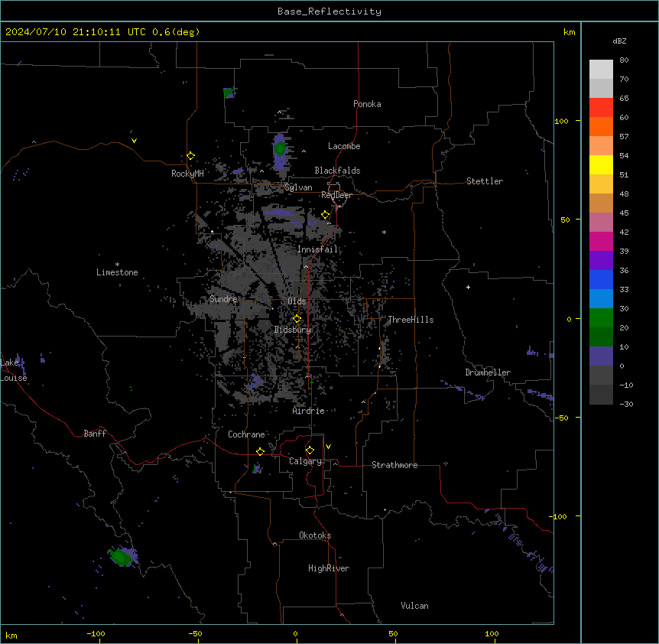Click the Olds town label
659x644 pixels.
pos(297,301)
